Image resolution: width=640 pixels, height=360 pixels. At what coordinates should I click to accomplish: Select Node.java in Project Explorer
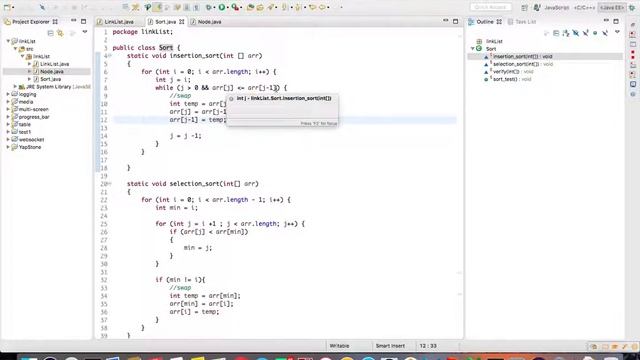pos(51,71)
